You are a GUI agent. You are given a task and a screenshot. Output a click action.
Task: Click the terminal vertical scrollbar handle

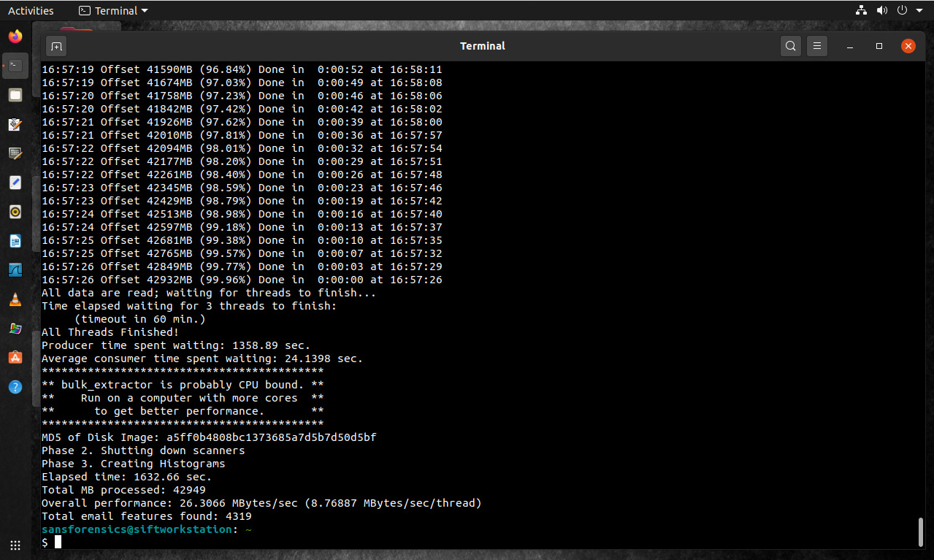pyautogui.click(x=920, y=532)
